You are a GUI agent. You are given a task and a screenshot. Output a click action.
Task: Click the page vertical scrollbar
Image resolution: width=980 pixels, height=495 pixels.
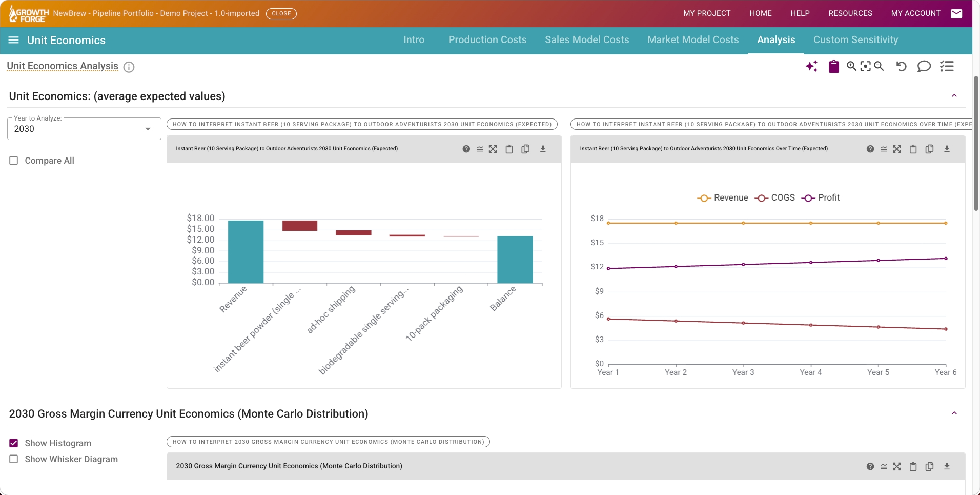coord(976,144)
